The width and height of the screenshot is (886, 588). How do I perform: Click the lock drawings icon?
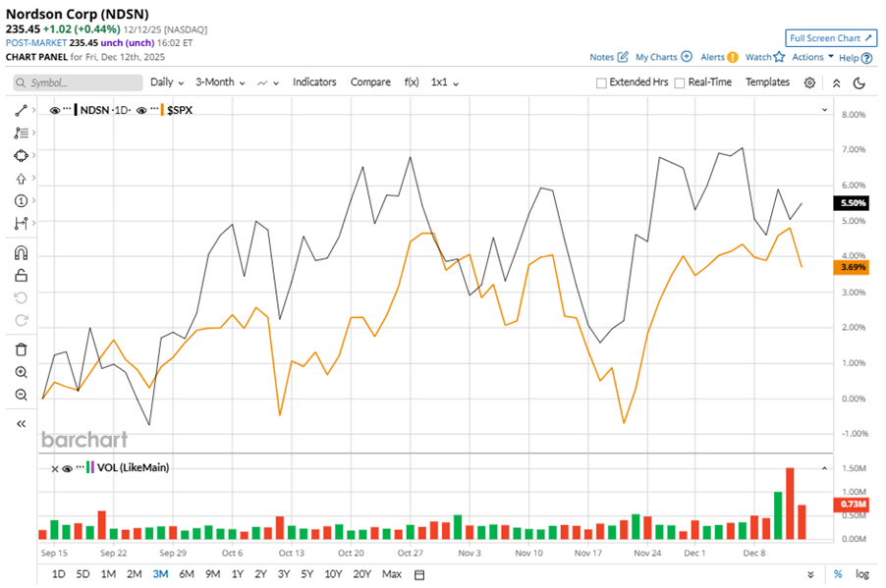(x=21, y=275)
